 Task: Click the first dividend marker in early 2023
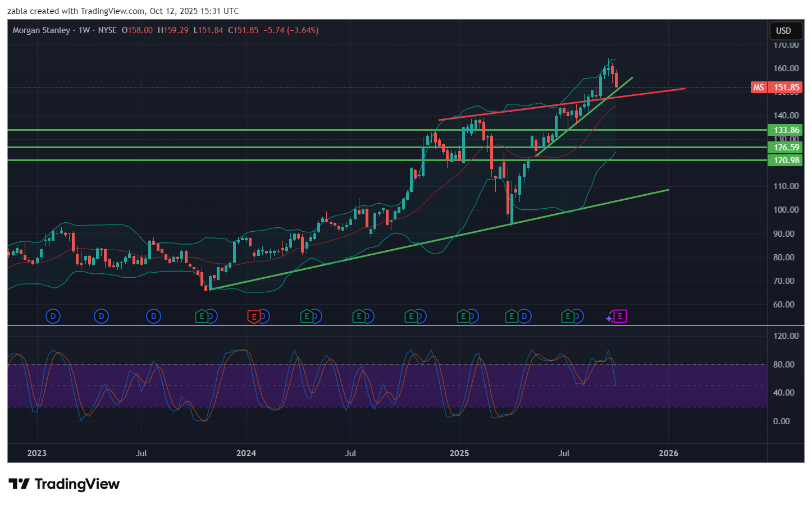53,316
